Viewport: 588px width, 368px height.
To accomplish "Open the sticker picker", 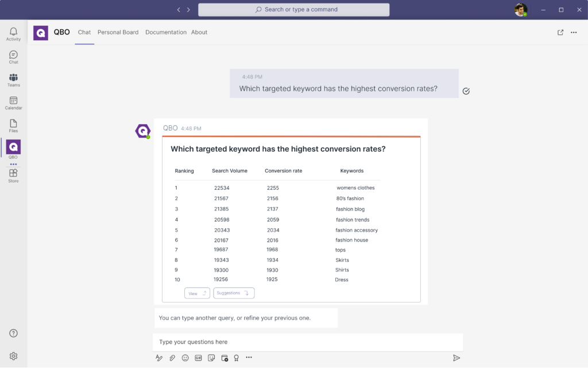I will [211, 358].
